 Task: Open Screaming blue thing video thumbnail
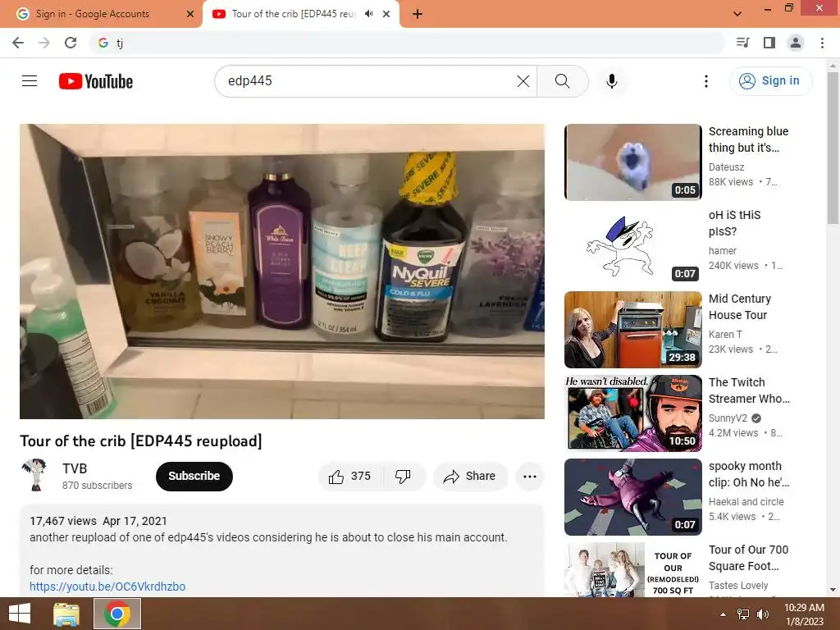pyautogui.click(x=632, y=162)
